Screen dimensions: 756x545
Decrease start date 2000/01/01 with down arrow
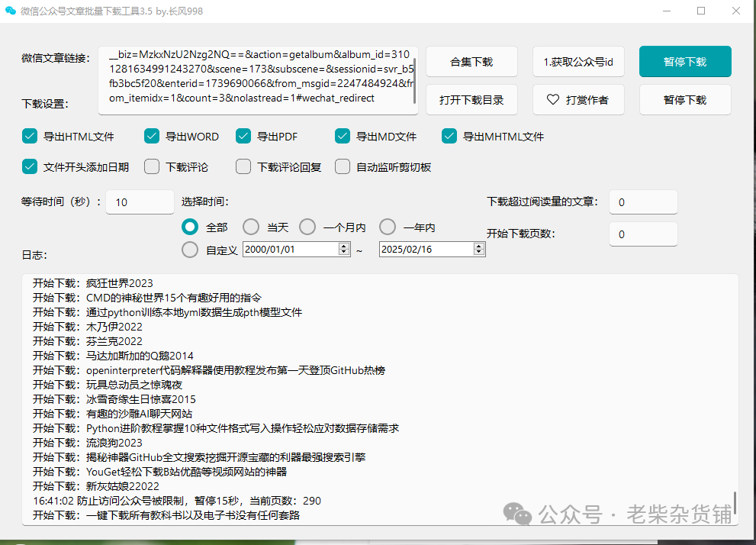344,252
